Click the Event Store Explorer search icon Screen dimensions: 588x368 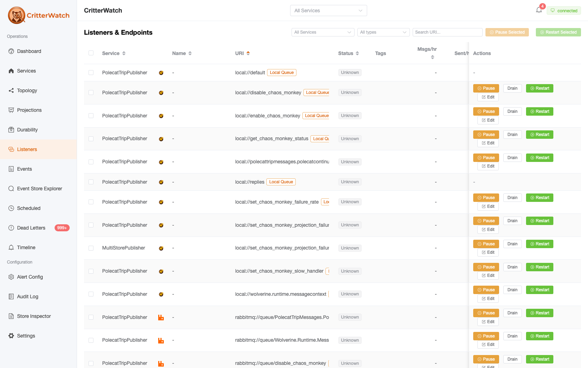point(11,189)
